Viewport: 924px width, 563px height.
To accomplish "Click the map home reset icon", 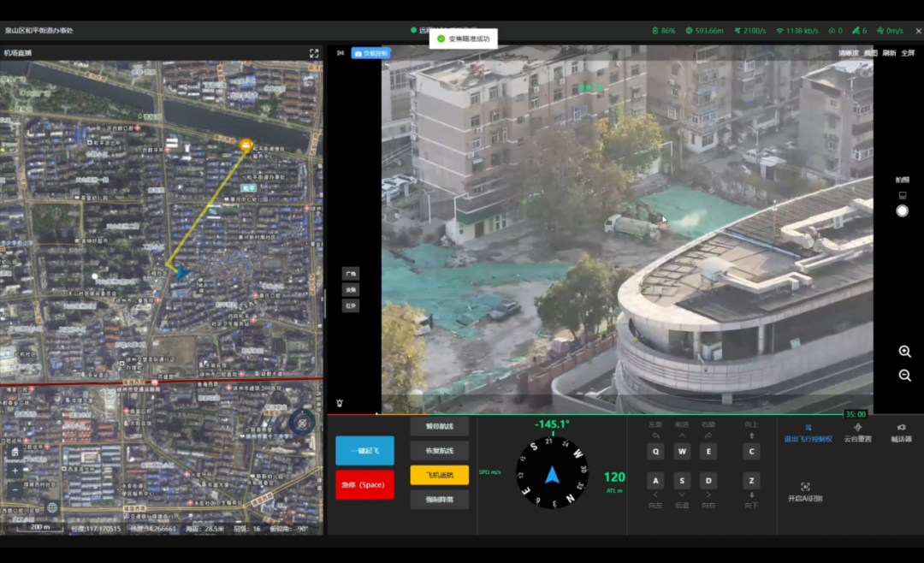I will pos(15,452).
